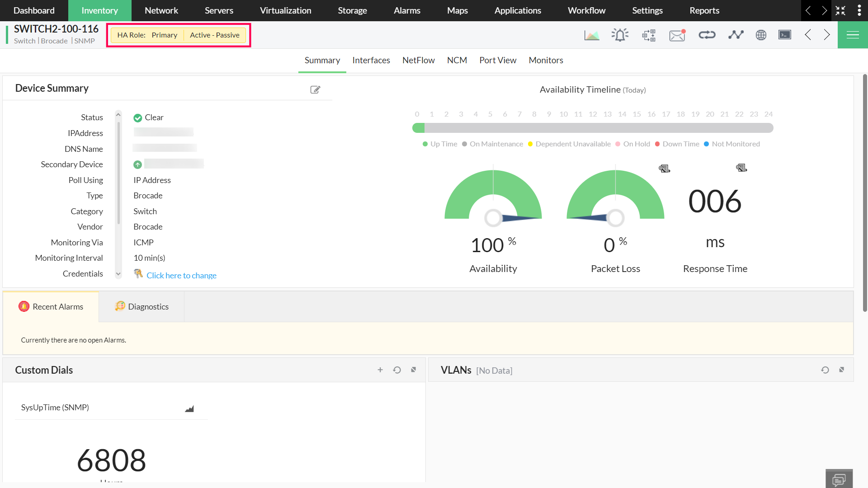The width and height of the screenshot is (868, 488).
Task: Click the 'Click here to change' credentials link
Action: (x=181, y=275)
